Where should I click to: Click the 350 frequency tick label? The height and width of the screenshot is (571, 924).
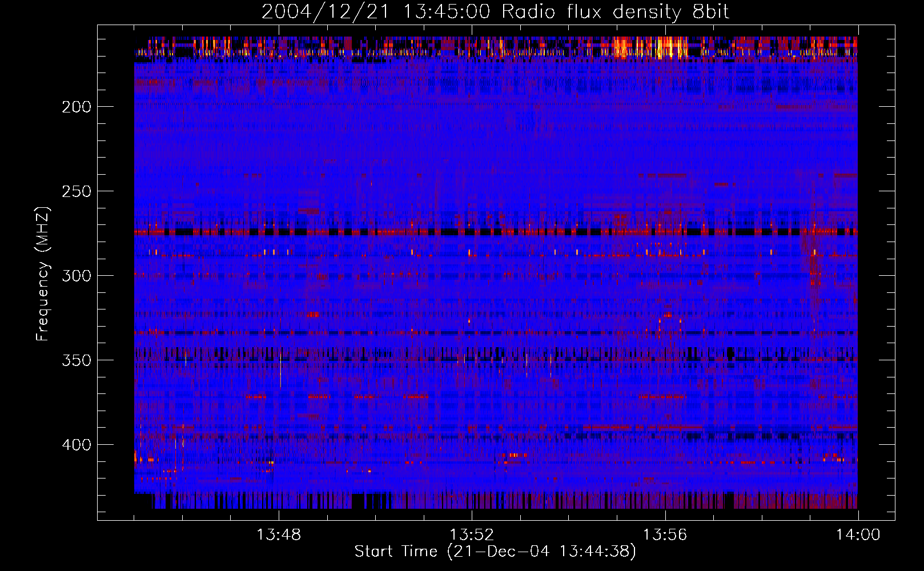click(77, 360)
